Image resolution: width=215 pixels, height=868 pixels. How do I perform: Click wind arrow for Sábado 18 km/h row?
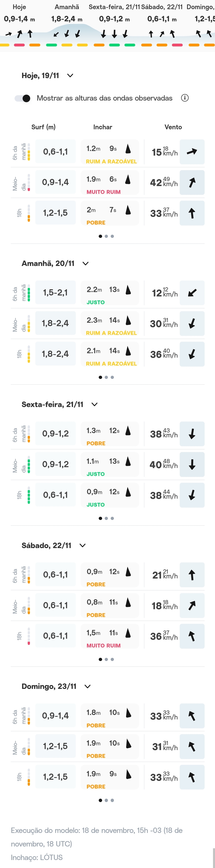pyautogui.click(x=192, y=605)
